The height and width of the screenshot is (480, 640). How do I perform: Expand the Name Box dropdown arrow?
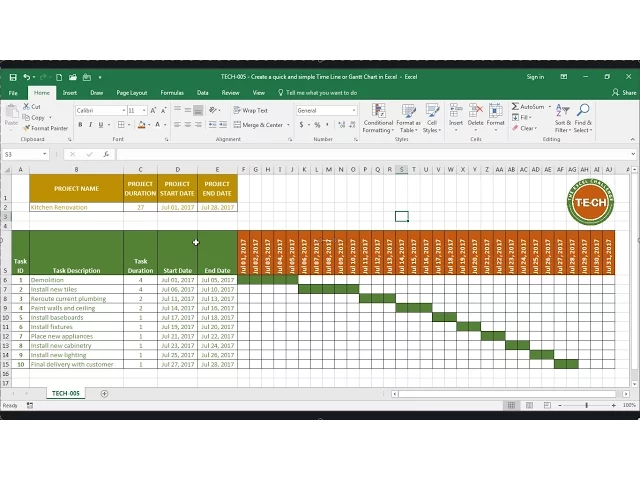pyautogui.click(x=44, y=154)
